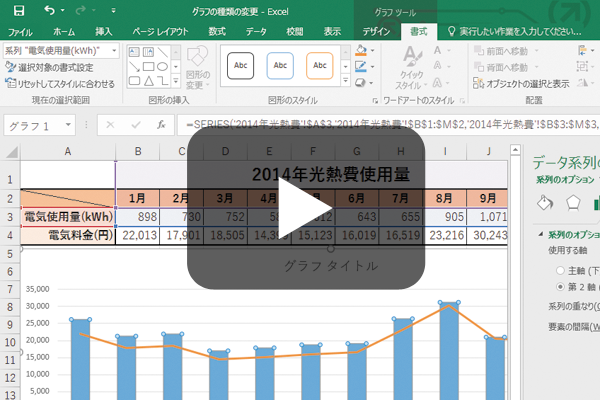Click the insert function fx icon

161,125
